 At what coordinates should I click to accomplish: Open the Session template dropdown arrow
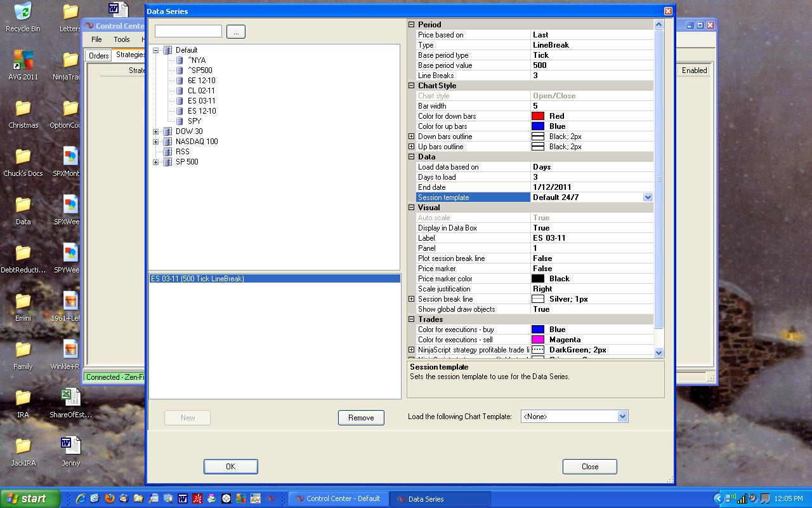click(x=648, y=197)
